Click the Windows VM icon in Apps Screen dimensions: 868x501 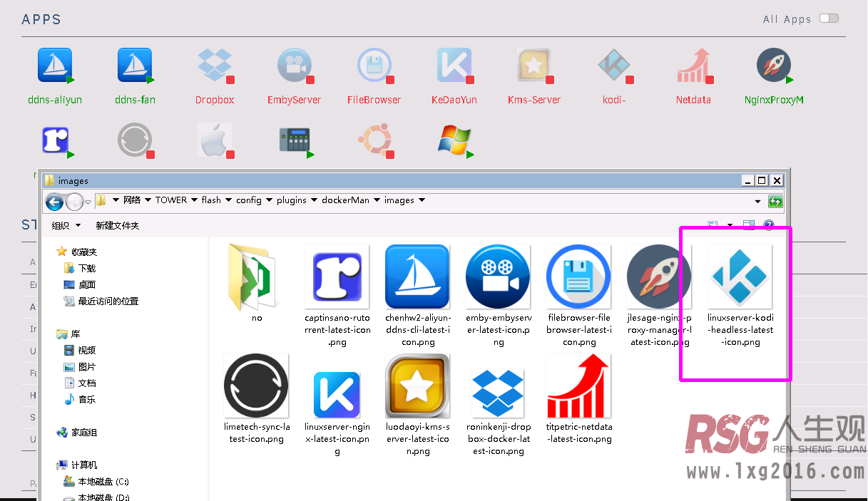[454, 140]
